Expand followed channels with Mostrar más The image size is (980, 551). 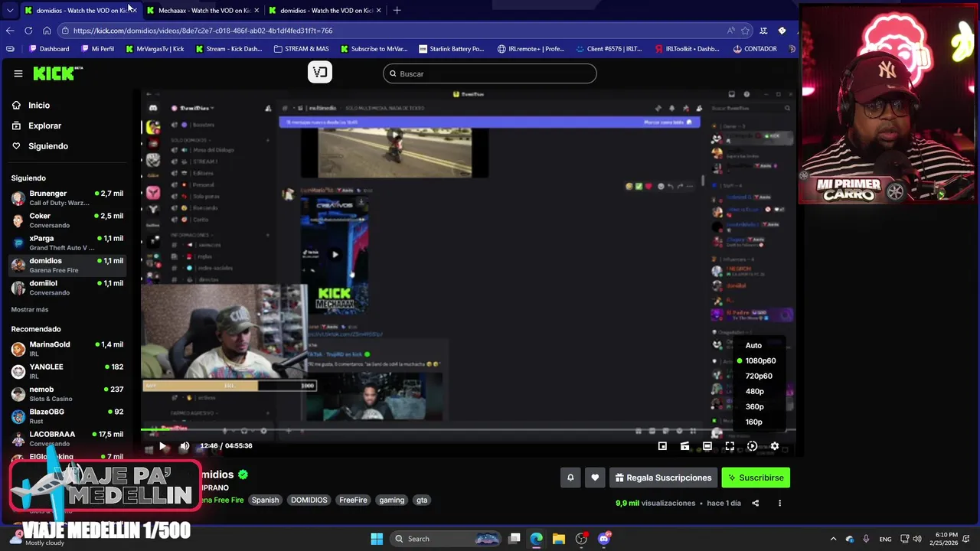click(x=30, y=309)
